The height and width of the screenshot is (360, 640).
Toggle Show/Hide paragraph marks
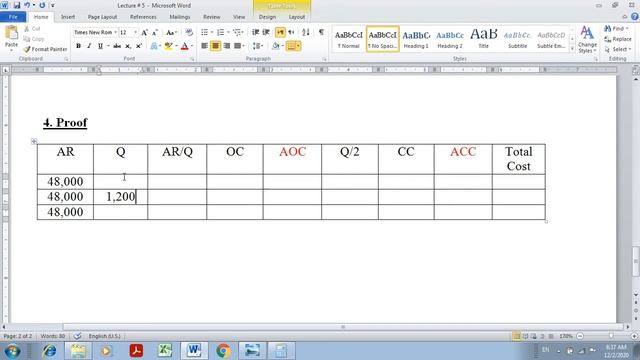322,32
